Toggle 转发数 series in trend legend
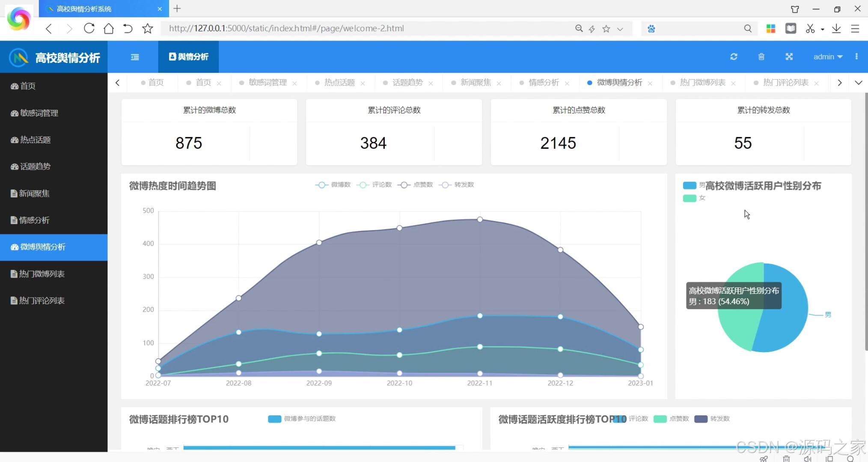868x462 pixels. tap(456, 185)
